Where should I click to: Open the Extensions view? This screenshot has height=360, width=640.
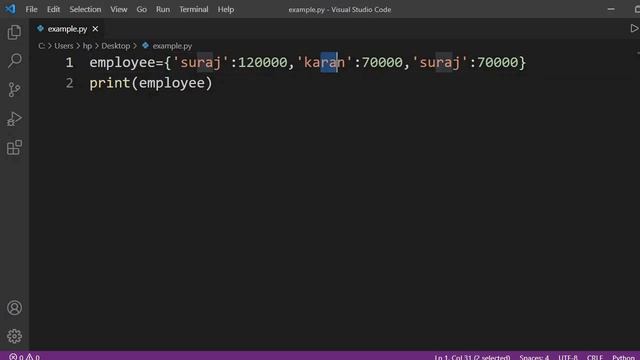coord(14,147)
